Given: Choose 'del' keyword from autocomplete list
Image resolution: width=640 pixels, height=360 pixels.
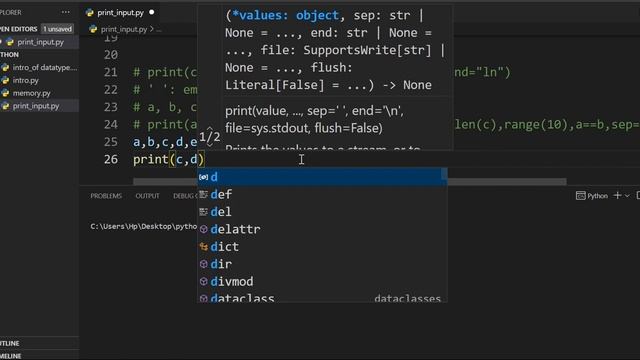Looking at the screenshot, I should click(322, 212).
